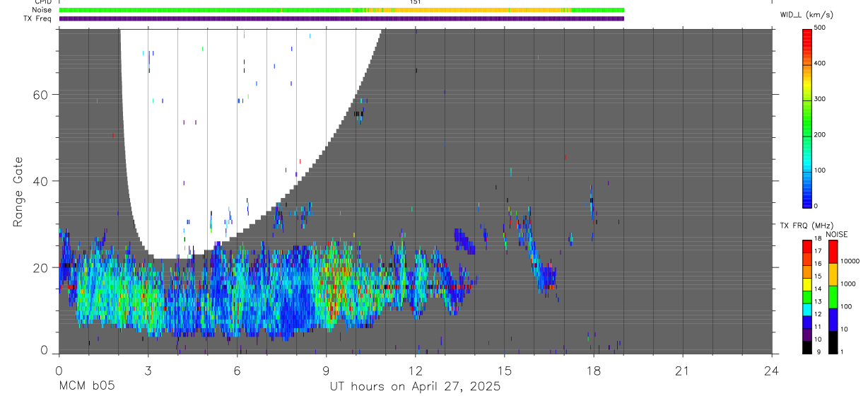Click the blue swatch in the NOISE legend
Image resolution: width=868 pixels, height=401 pixels.
[x=833, y=319]
